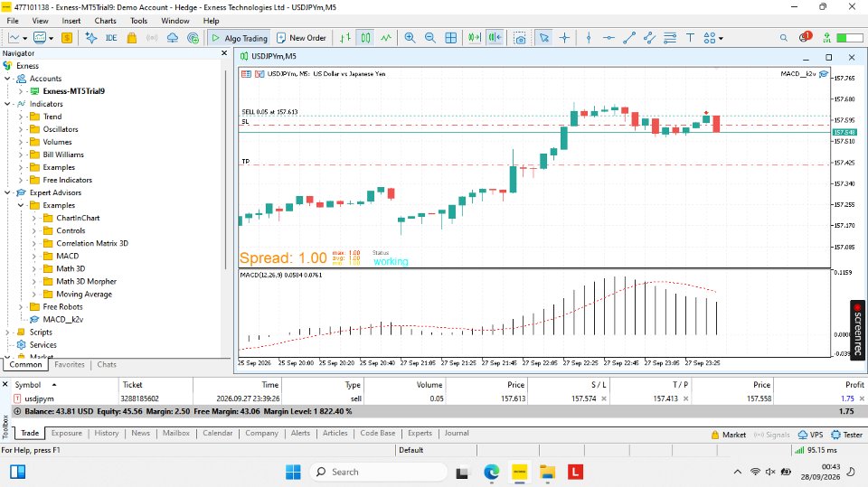
Task: Tile chart windows with grid icon
Action: [451, 38]
